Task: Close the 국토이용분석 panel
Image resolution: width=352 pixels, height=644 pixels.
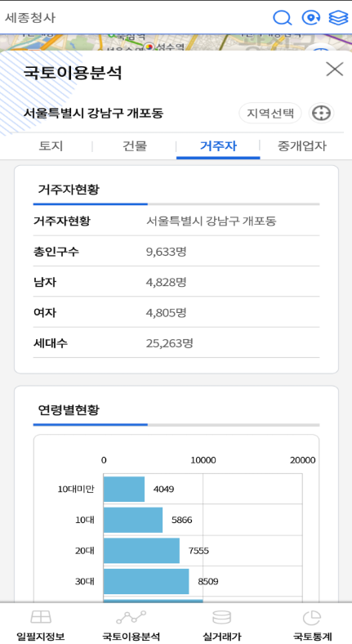Action: point(334,69)
